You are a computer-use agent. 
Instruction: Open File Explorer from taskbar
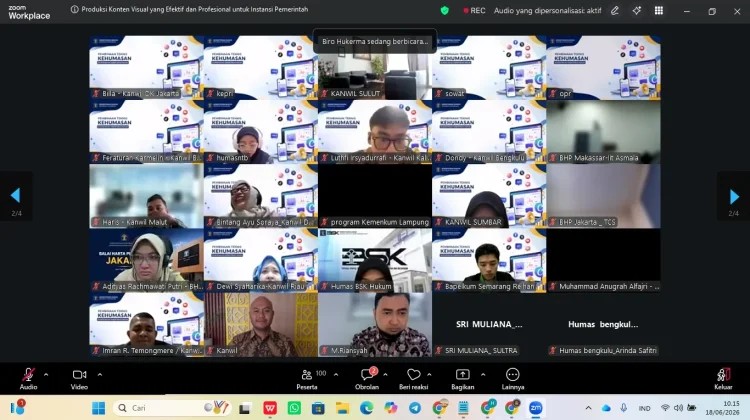tap(342, 409)
